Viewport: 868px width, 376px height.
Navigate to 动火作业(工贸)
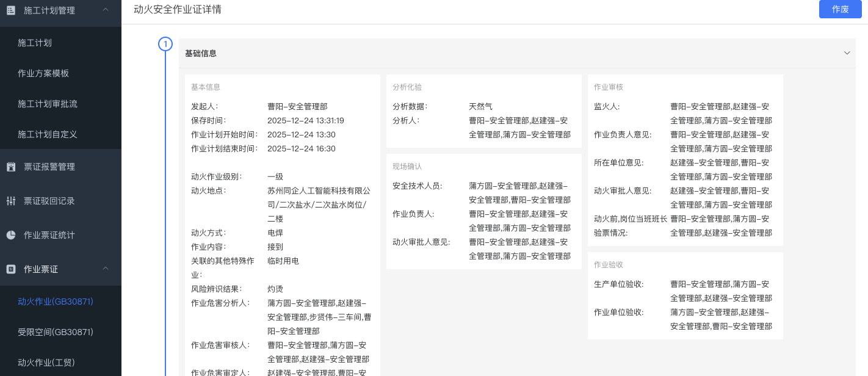(x=46, y=363)
